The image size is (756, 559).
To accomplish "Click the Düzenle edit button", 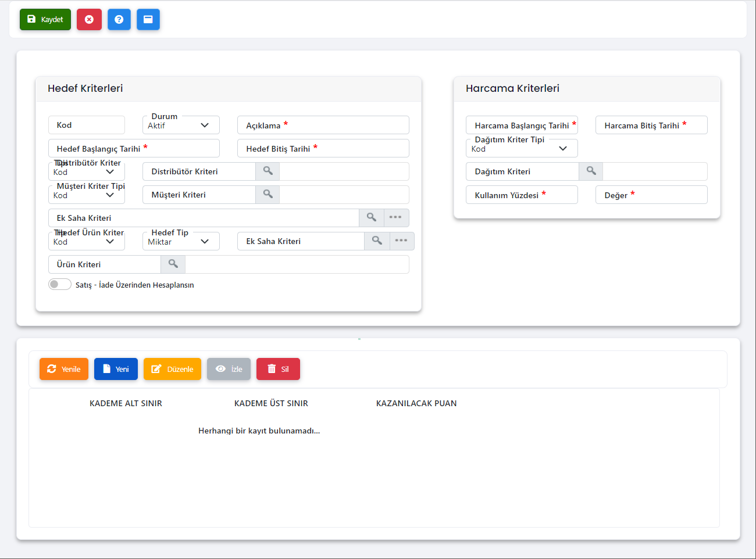I will tap(172, 369).
